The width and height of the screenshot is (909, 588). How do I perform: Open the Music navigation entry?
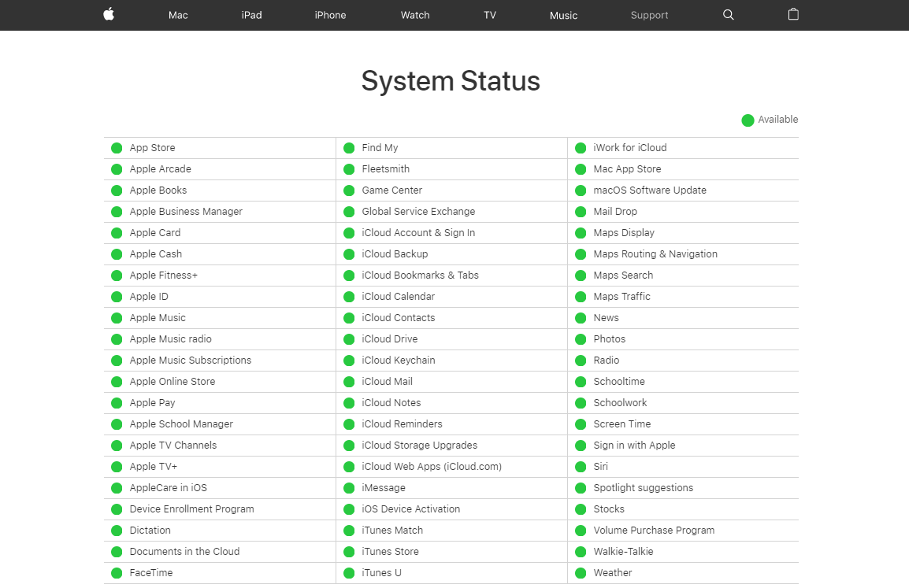563,14
